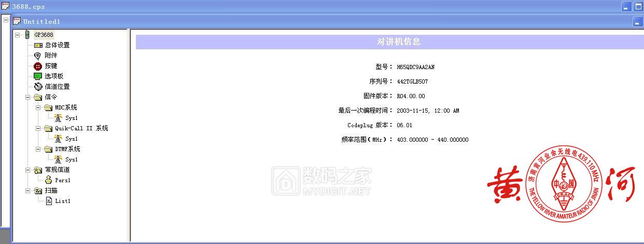644x244 pixels.
Task: Collapse the Quik-Call II 系统 branch
Action: pos(38,128)
